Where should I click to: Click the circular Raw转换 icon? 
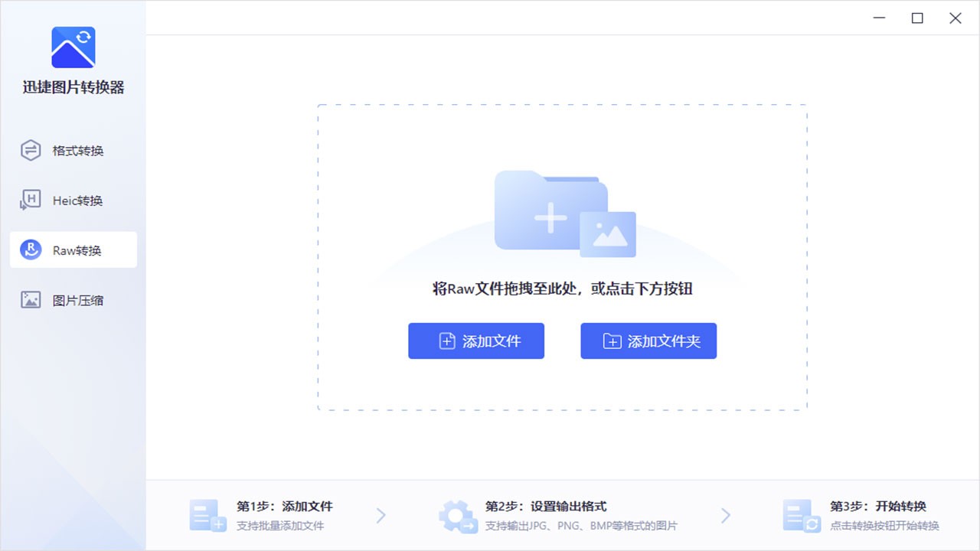point(29,249)
